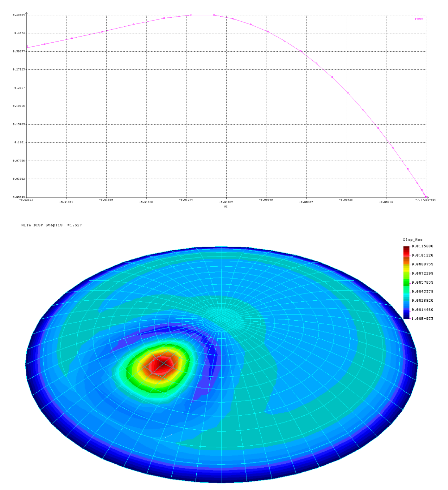Image resolution: width=448 pixels, height=490 pixels.
Task: Click the UZ axis label under the chart
Action: 225,207
